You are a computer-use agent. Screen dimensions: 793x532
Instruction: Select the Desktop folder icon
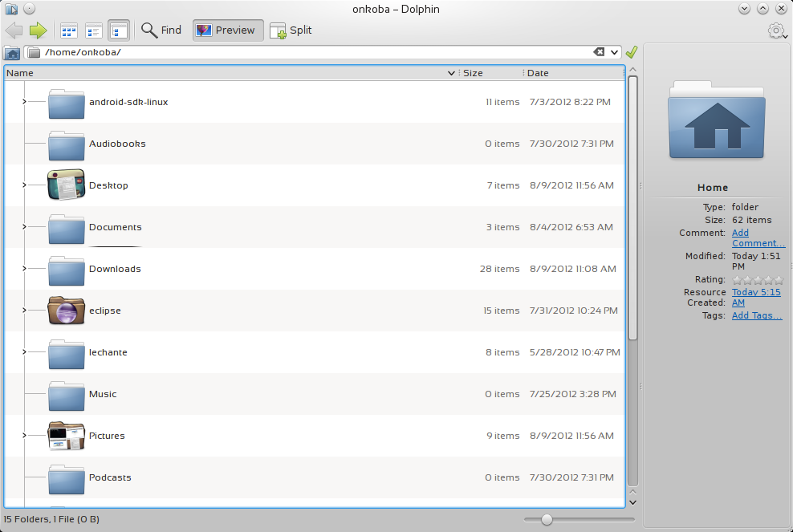67,185
